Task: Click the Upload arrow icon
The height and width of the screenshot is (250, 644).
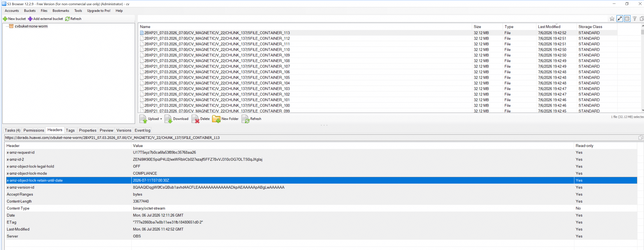Action: tap(143, 119)
